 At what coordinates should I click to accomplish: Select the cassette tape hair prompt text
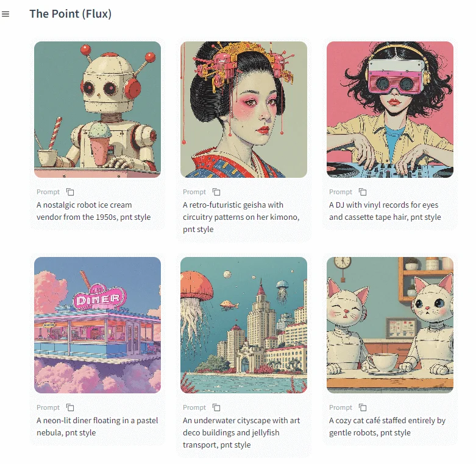point(385,211)
